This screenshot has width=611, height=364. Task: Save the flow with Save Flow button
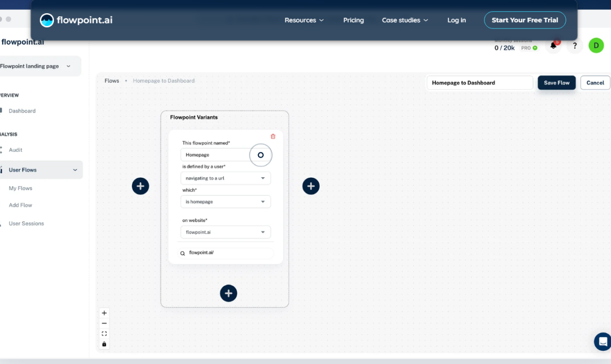(x=557, y=82)
